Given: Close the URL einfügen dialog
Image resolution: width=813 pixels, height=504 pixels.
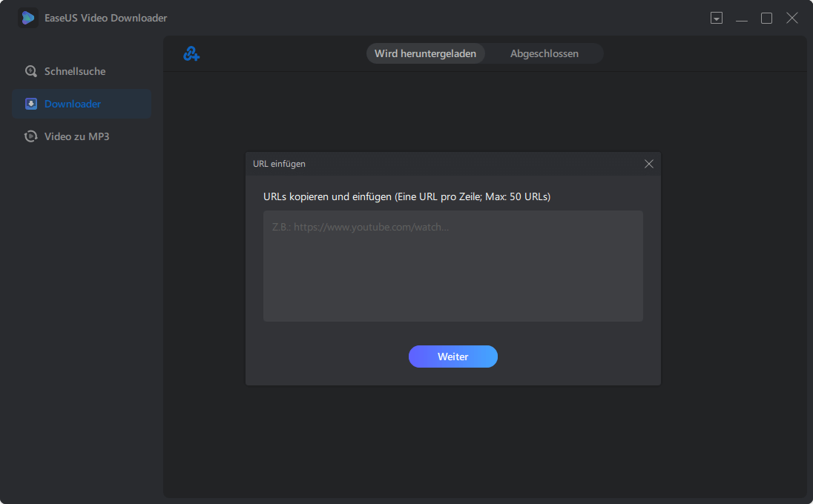Looking at the screenshot, I should (x=648, y=164).
